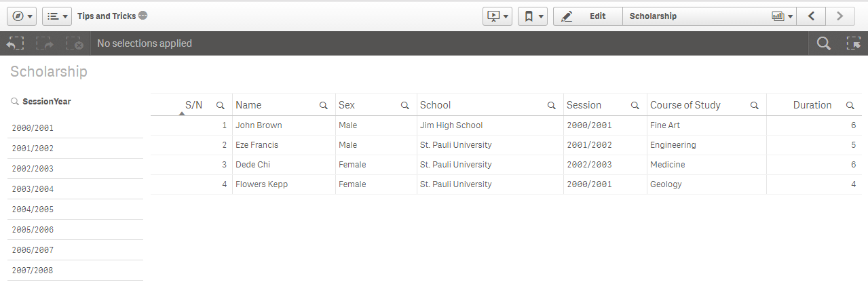The image size is (868, 299).
Task: Click the clear all selections icon
Action: click(x=74, y=43)
